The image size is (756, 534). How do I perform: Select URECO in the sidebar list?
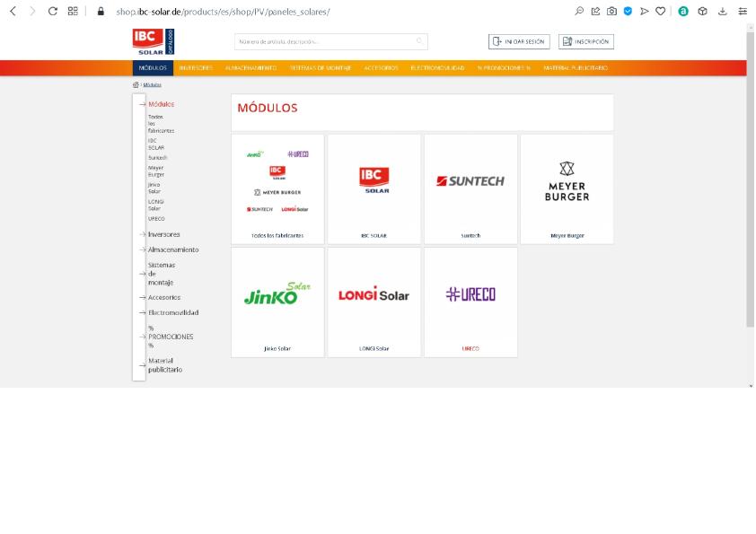pos(156,219)
